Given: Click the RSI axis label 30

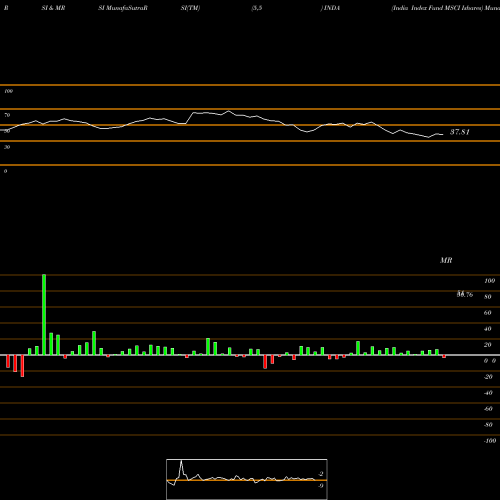Looking at the screenshot, I should [7, 147].
